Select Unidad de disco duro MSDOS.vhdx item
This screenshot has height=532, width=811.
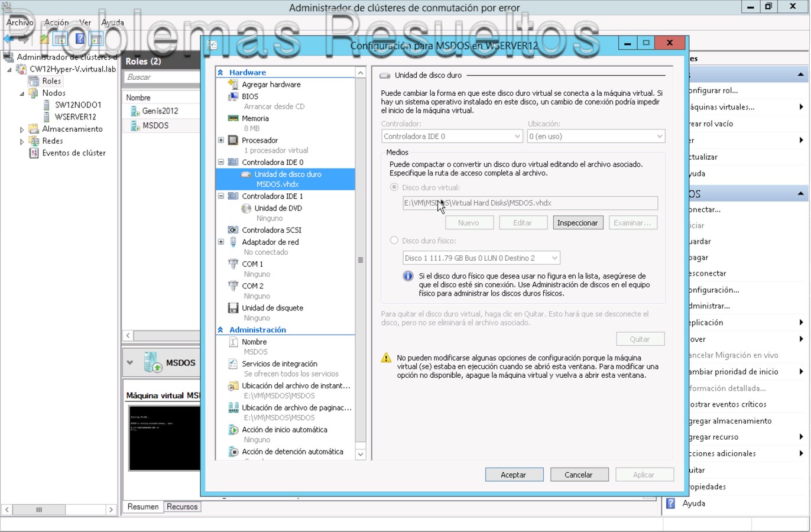pyautogui.click(x=286, y=179)
